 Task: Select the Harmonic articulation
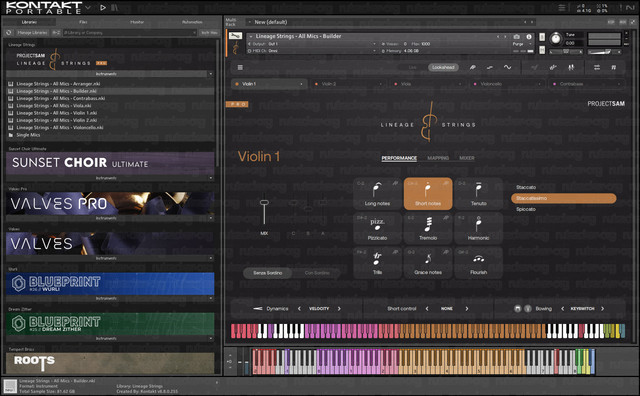click(478, 228)
